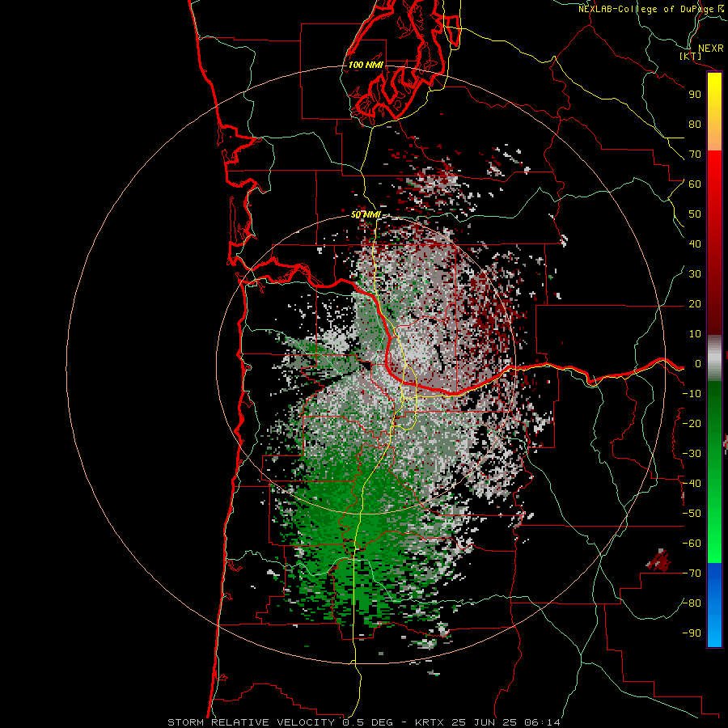Screen dimensions: 728x728
Task: Click the NEXR label above the scale
Action: [x=711, y=49]
